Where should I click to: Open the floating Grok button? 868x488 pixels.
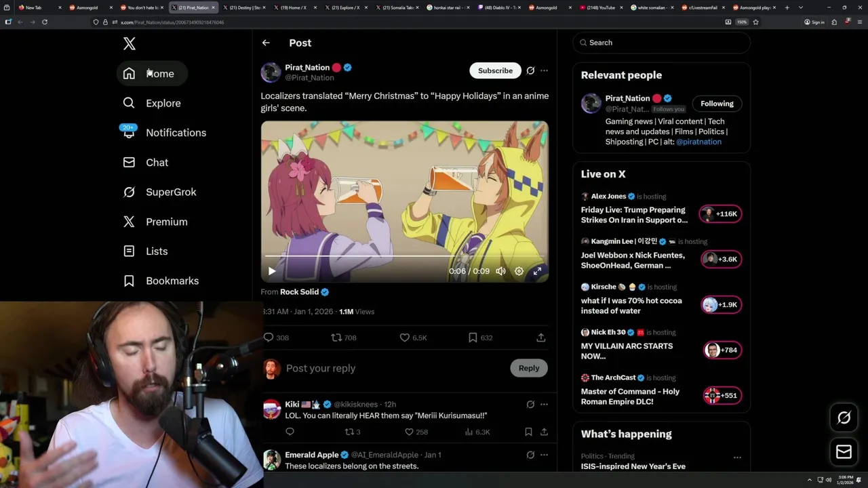tap(844, 418)
